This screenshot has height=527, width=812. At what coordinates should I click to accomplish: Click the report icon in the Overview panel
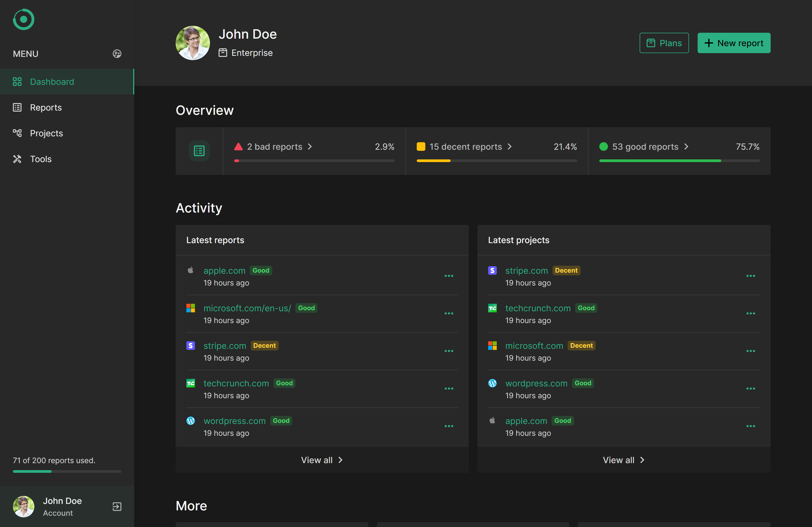coord(199,151)
